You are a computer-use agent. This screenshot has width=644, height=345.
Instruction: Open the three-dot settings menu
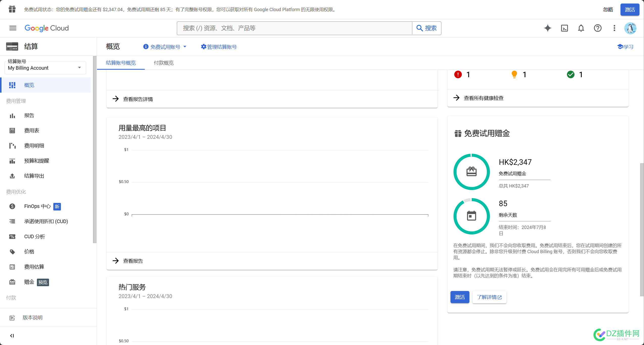(614, 28)
